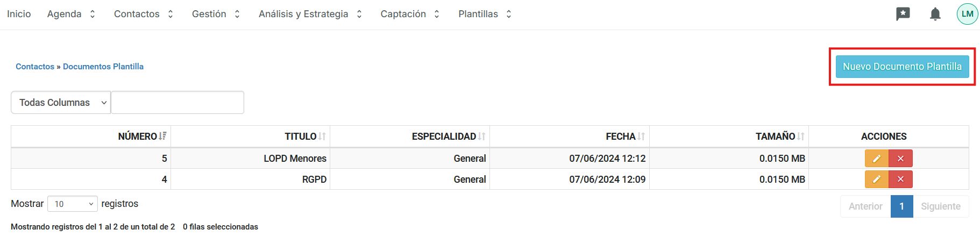
Task: Open the LM user avatar menu
Action: (967, 14)
